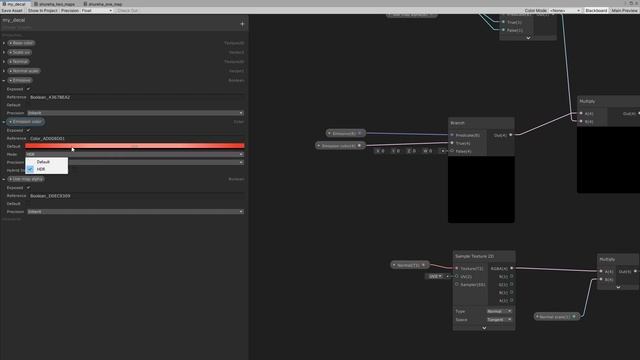Edit the Emissive Reference field

(137, 97)
